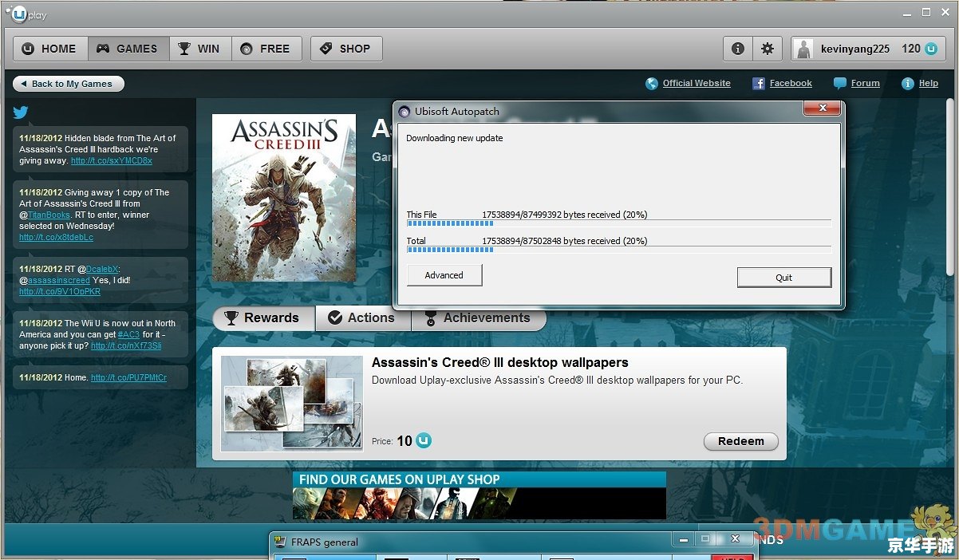The width and height of the screenshot is (959, 560).
Task: Open the Official Website link
Action: pos(697,83)
